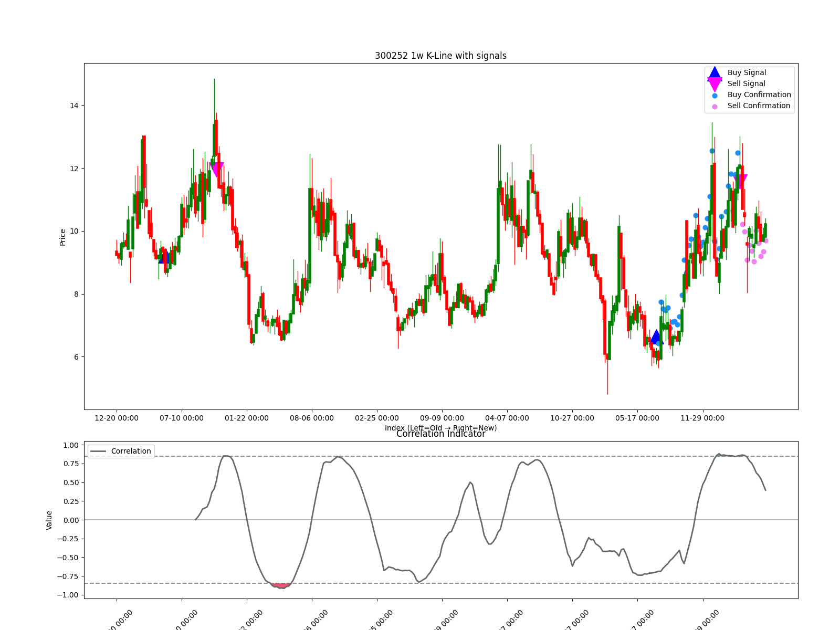Click the magenta Sell Signal triangle in legend
Screen dimensions: 840x630
point(715,84)
